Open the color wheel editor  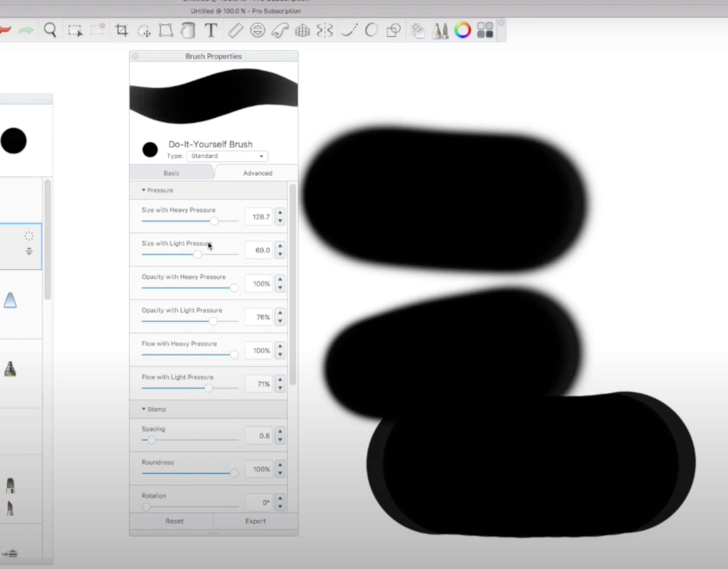(462, 30)
